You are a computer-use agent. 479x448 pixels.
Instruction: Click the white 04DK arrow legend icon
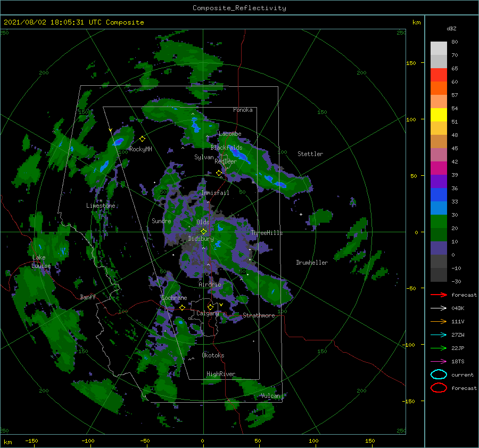tap(439, 308)
